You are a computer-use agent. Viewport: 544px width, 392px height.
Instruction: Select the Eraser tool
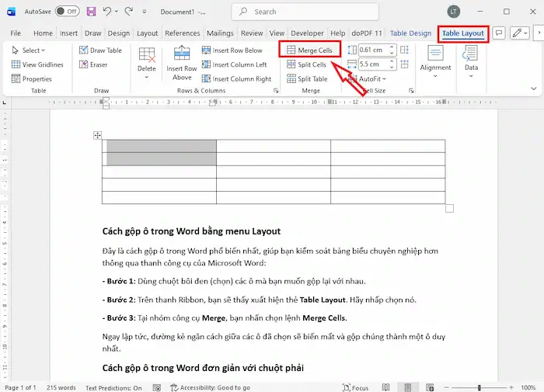pos(93,64)
